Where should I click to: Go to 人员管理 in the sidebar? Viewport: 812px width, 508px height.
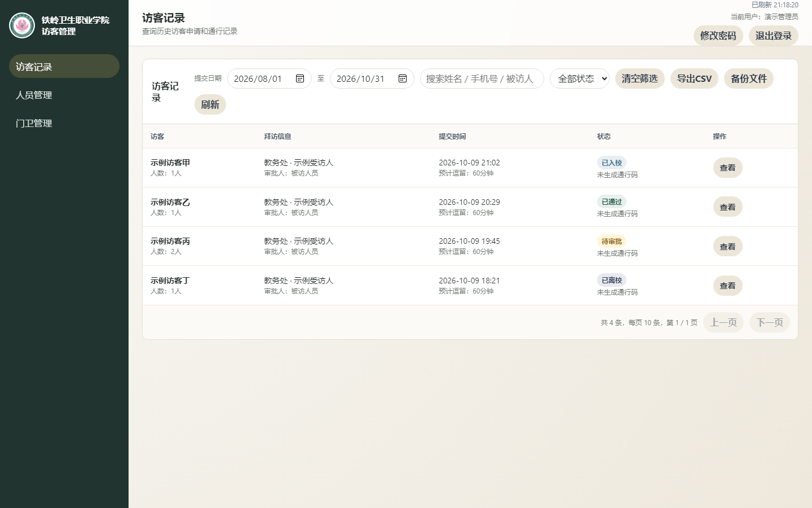64,95
